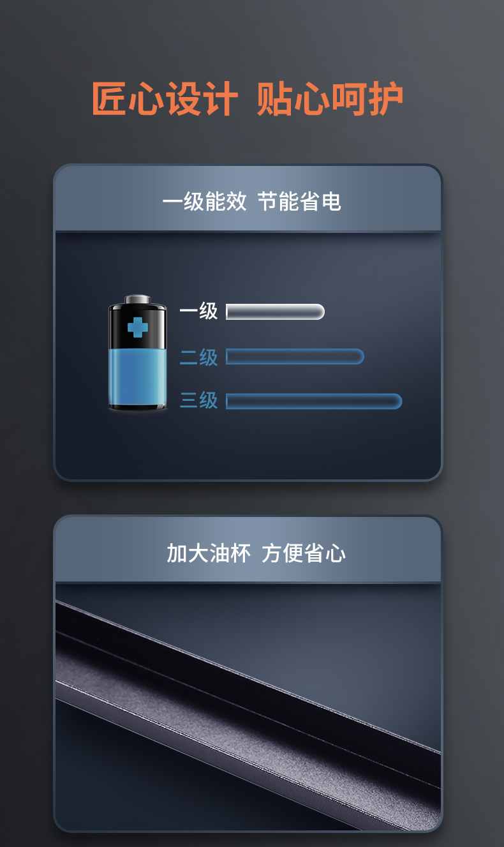
Task: Click the 匠心设计 heading text
Action: [x=165, y=99]
